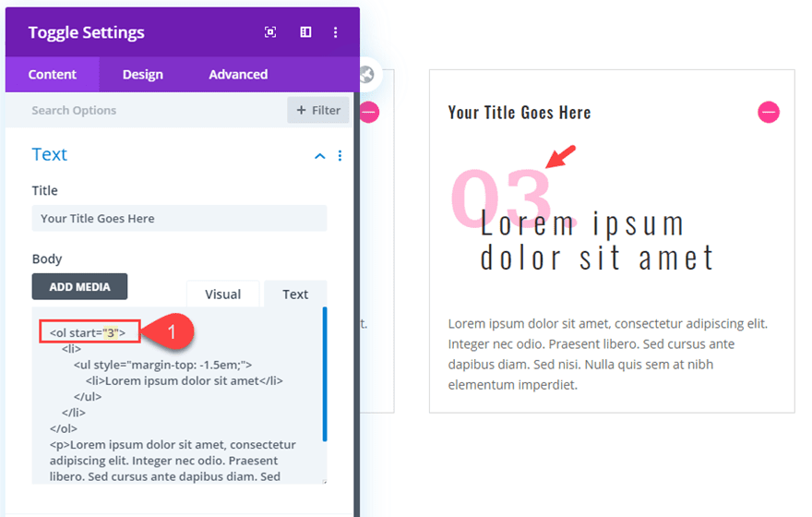812x517 pixels.
Task: Click partially hidden pink minus icon beside settings panel
Action: (370, 112)
